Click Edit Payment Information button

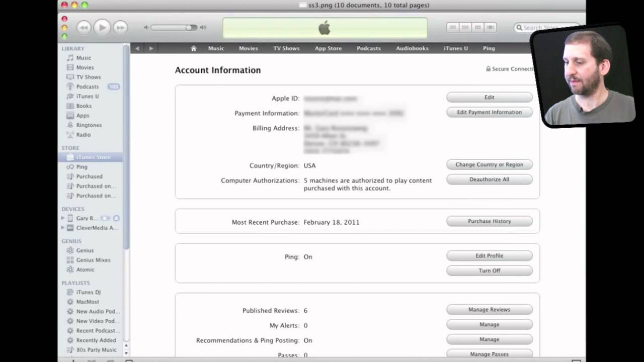(489, 112)
